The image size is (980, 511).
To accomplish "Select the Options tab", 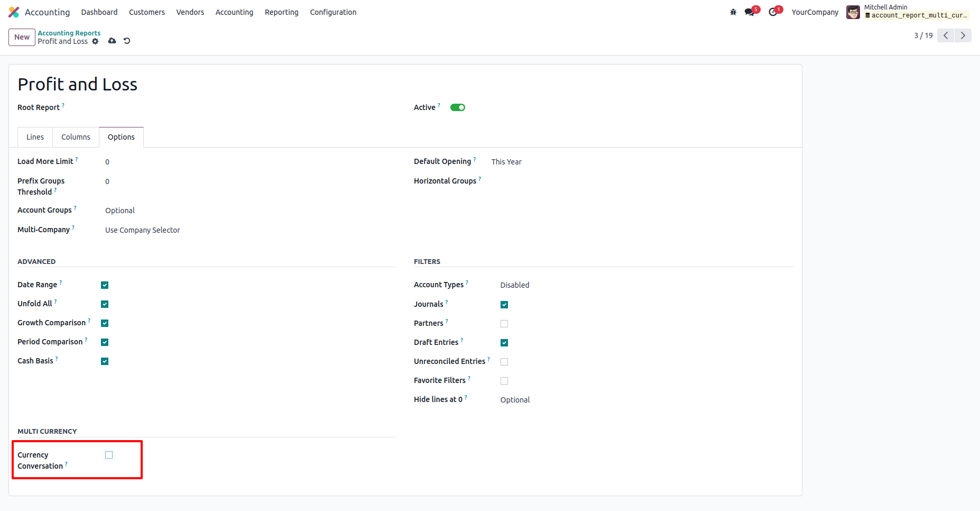I will (121, 137).
